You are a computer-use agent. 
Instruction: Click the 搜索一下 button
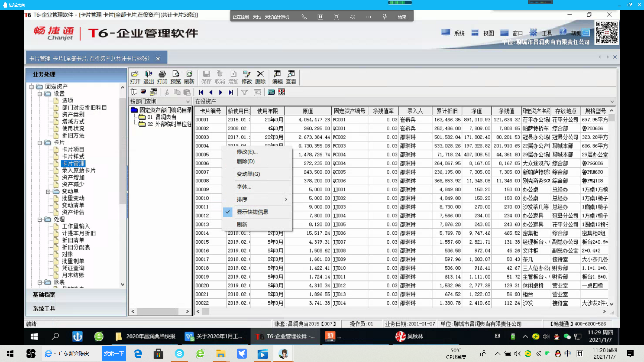(x=114, y=354)
